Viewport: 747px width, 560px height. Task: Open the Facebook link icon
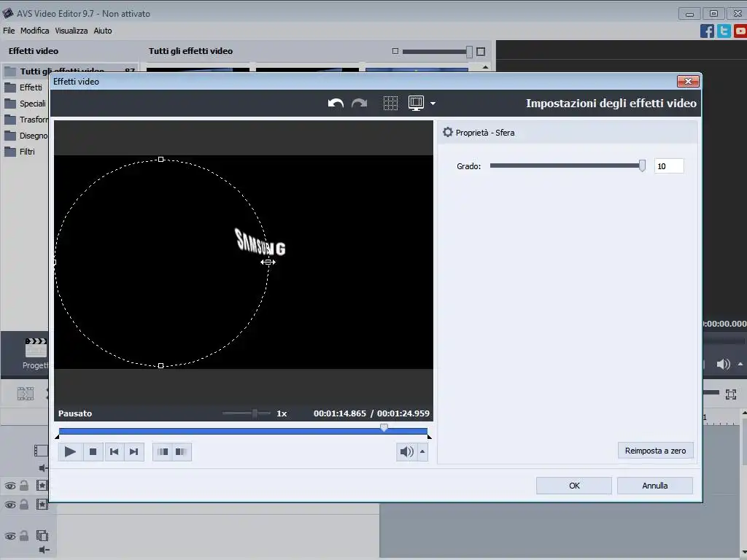click(x=707, y=31)
